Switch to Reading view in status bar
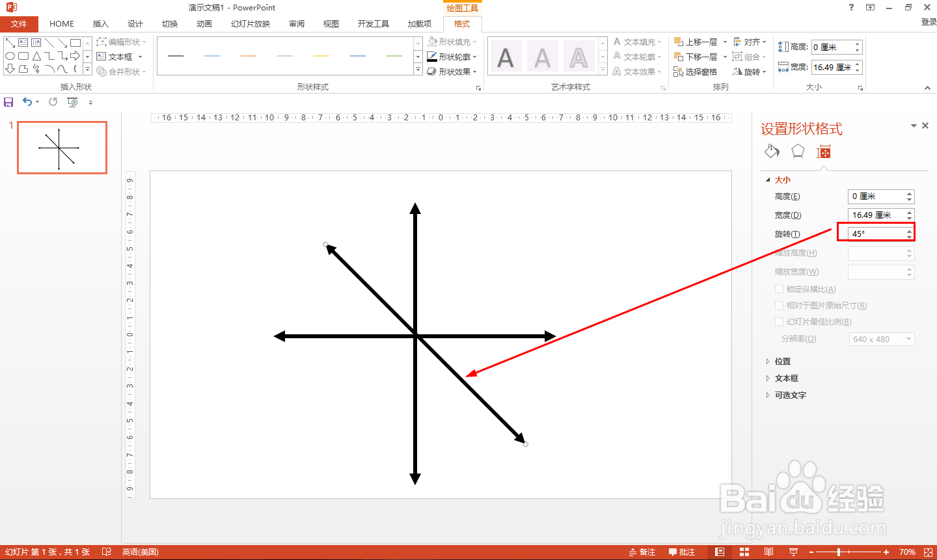Viewport: 937px width, 560px height. pos(768,552)
